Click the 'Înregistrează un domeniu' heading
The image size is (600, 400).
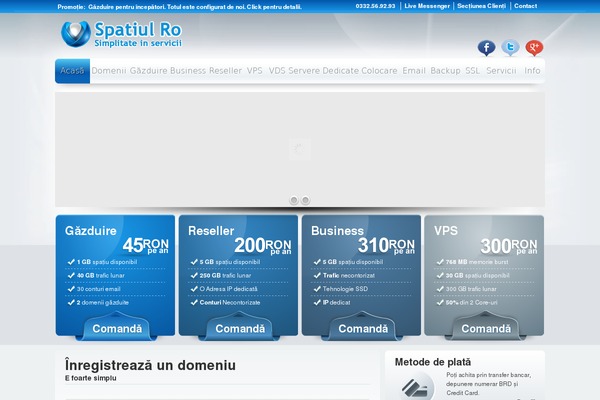150,365
